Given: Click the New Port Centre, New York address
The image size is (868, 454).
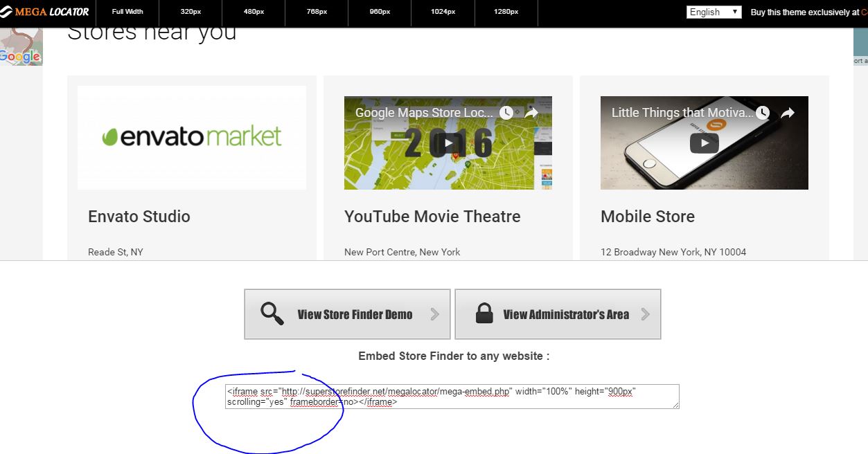Looking at the screenshot, I should (402, 252).
